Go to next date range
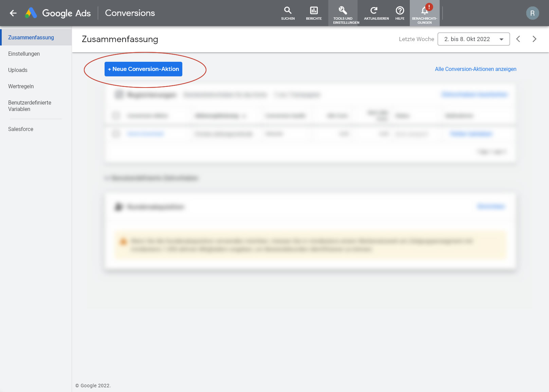 coord(534,39)
